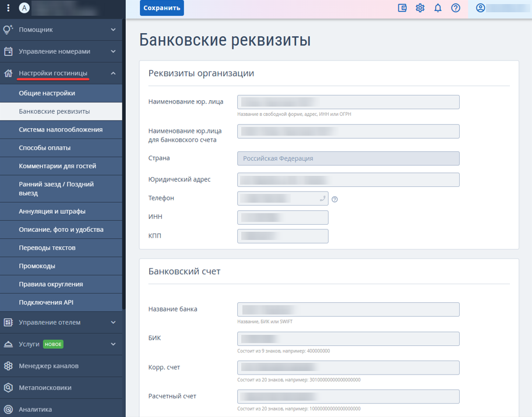Open user profile icon in header

point(480,8)
